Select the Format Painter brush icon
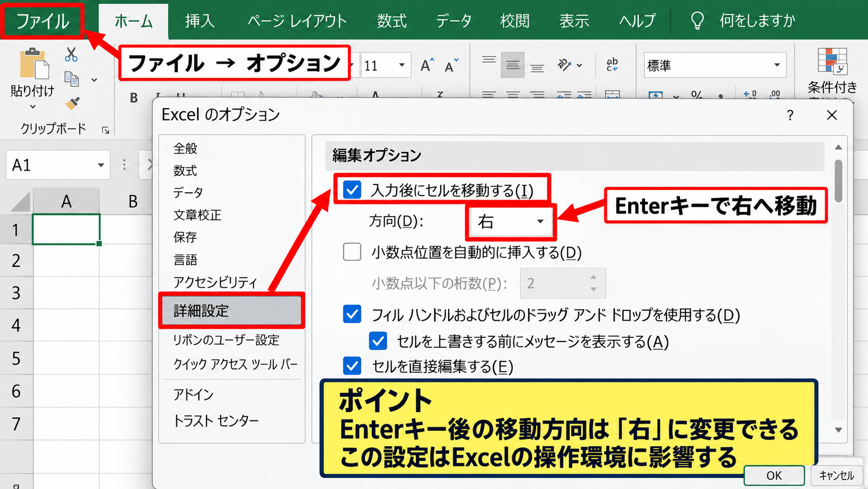 [72, 103]
